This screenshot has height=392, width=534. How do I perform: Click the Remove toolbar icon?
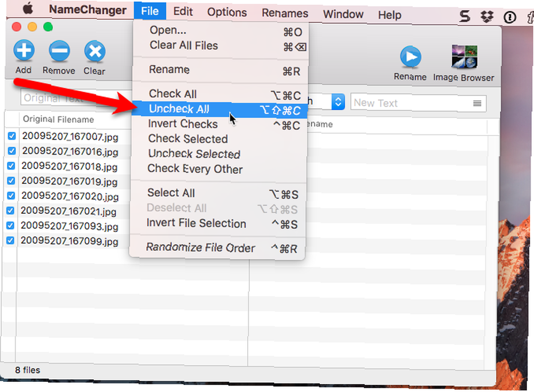pos(59,51)
